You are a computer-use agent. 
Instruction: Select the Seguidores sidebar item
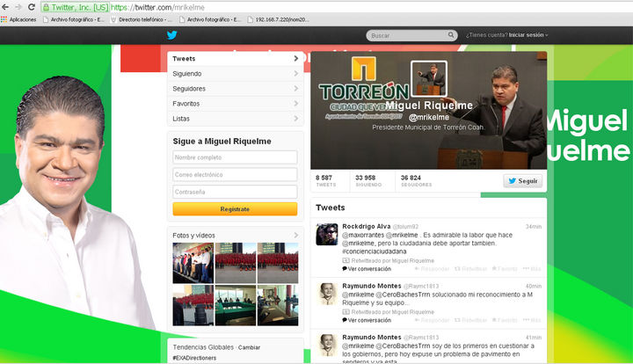pos(234,89)
